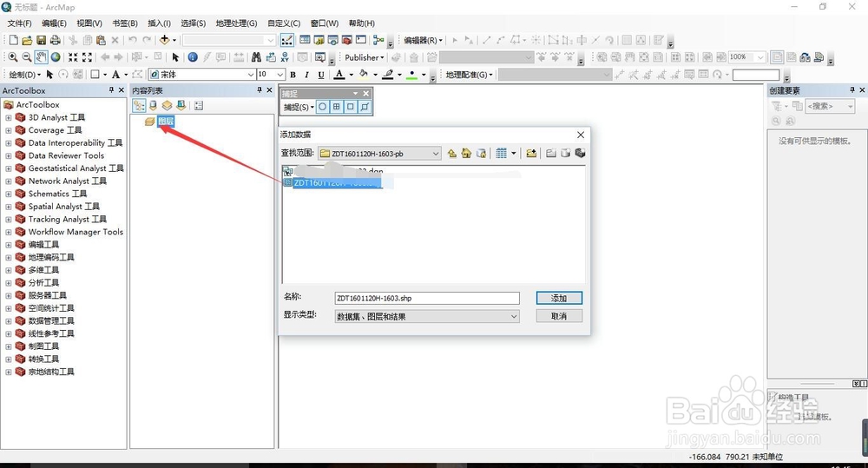The height and width of the screenshot is (468, 868).
Task: Click the Go To XY icon
Action: [285, 57]
